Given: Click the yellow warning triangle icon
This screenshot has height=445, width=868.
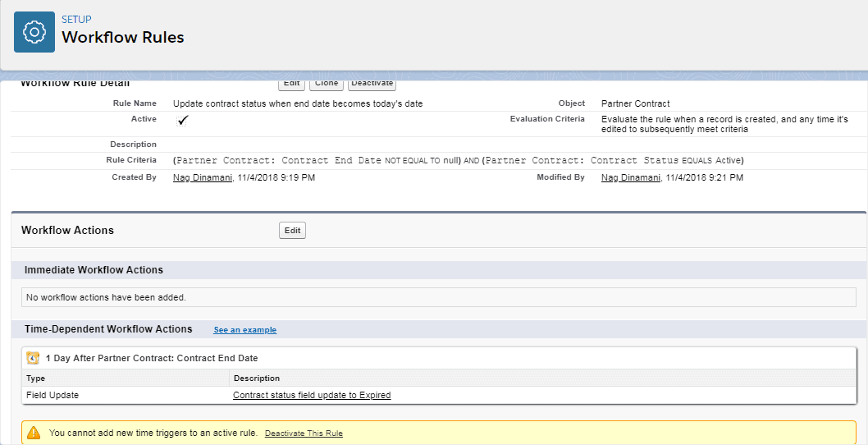Looking at the screenshot, I should point(34,432).
